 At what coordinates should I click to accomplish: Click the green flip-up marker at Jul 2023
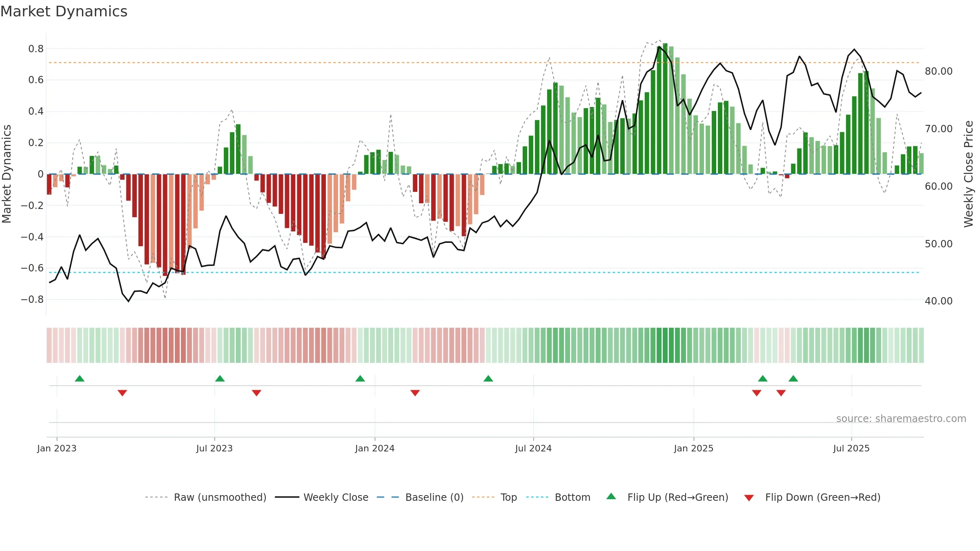tap(220, 378)
